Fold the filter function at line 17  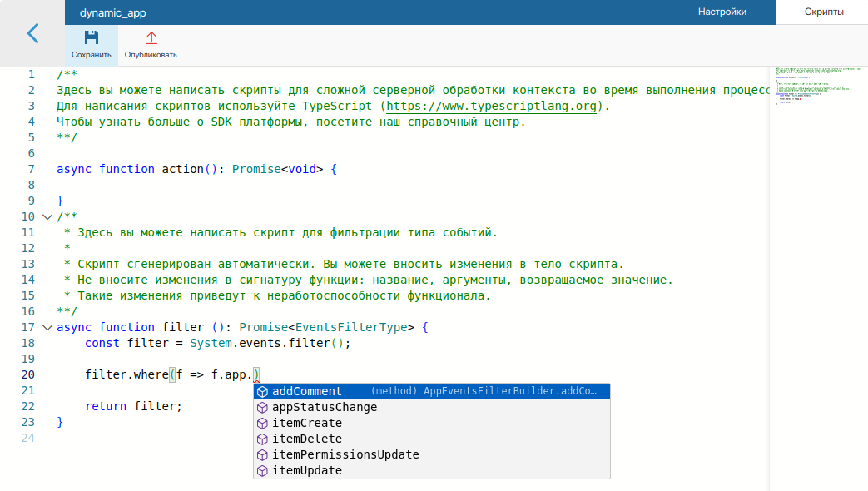pos(47,327)
